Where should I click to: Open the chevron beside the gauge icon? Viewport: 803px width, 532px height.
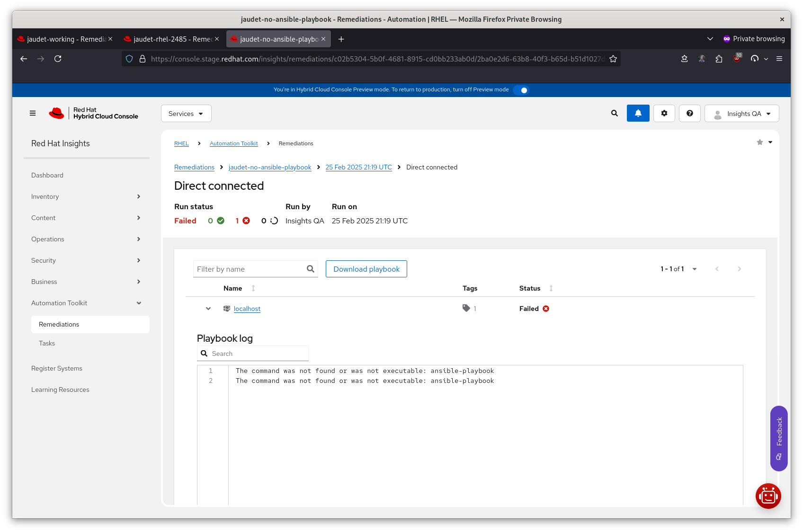click(x=766, y=59)
